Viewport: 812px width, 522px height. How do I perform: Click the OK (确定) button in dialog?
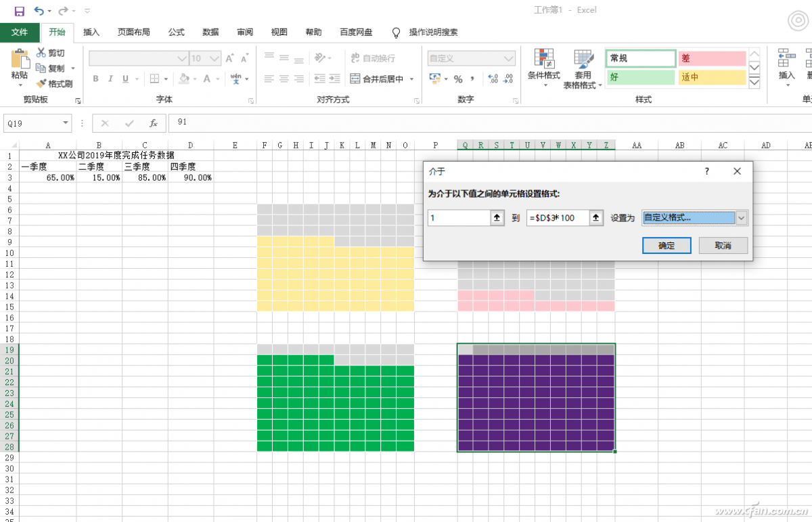(x=667, y=245)
